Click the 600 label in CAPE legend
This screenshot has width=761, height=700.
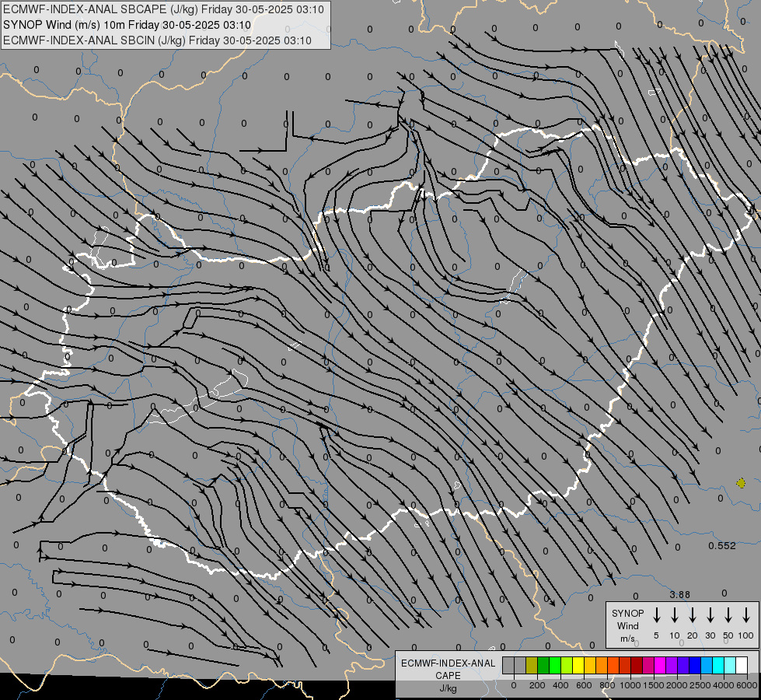tap(584, 685)
